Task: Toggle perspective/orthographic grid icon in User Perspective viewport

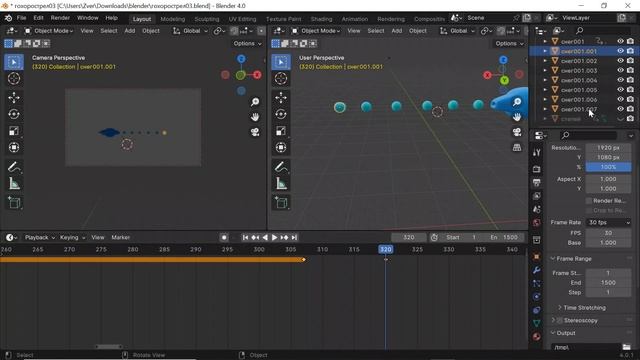Action: (x=517, y=147)
